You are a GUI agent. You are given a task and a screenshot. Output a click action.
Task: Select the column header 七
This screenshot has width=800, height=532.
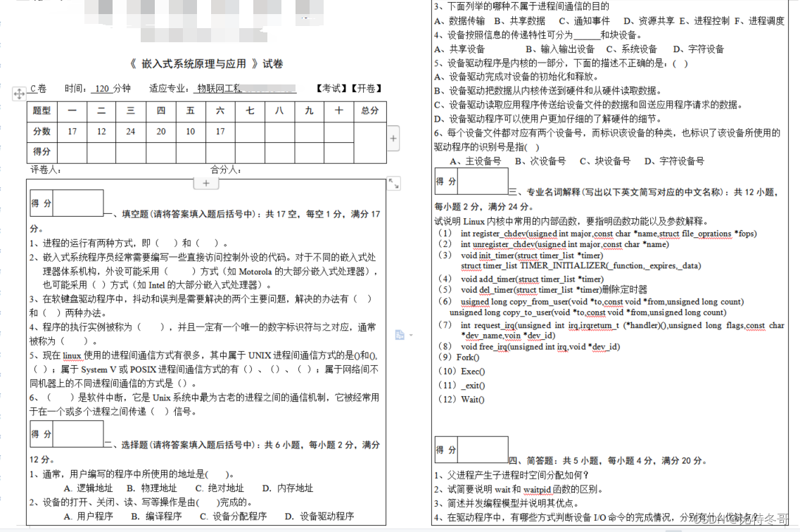coord(250,110)
